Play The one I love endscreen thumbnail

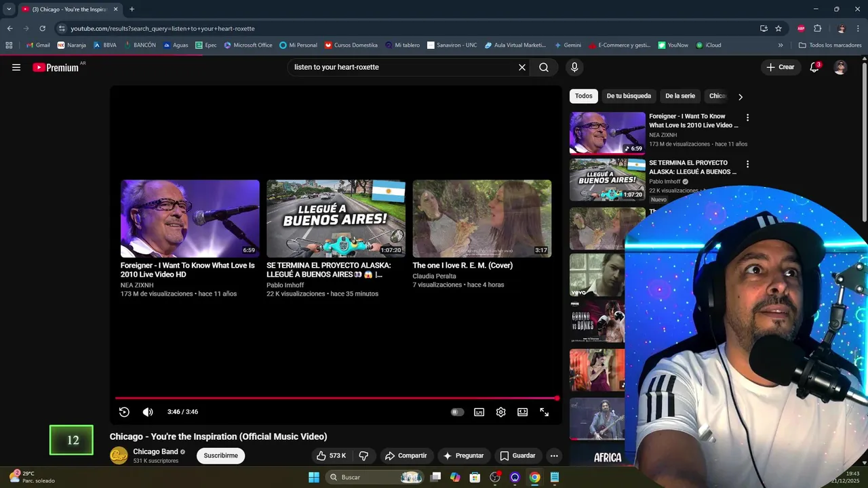(x=482, y=218)
